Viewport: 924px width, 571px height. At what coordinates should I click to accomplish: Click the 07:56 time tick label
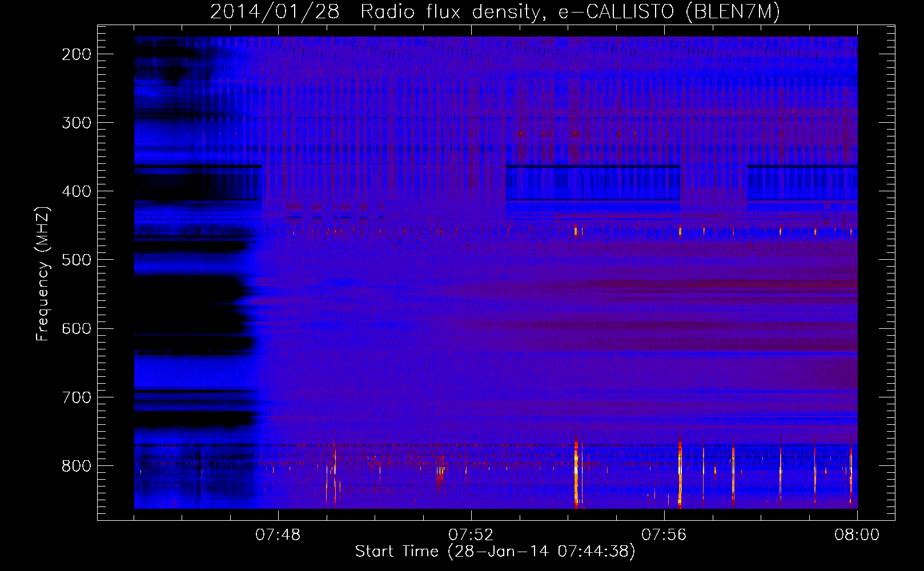click(664, 535)
